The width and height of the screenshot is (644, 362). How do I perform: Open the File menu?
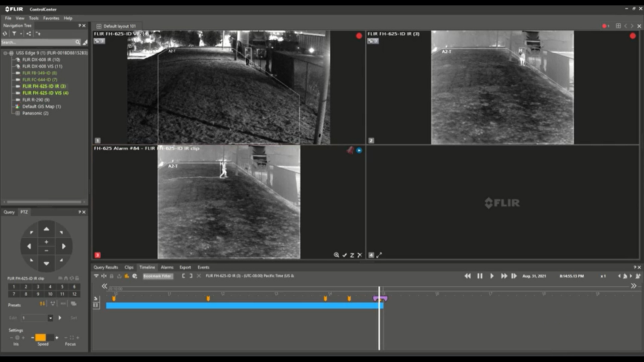(x=8, y=18)
